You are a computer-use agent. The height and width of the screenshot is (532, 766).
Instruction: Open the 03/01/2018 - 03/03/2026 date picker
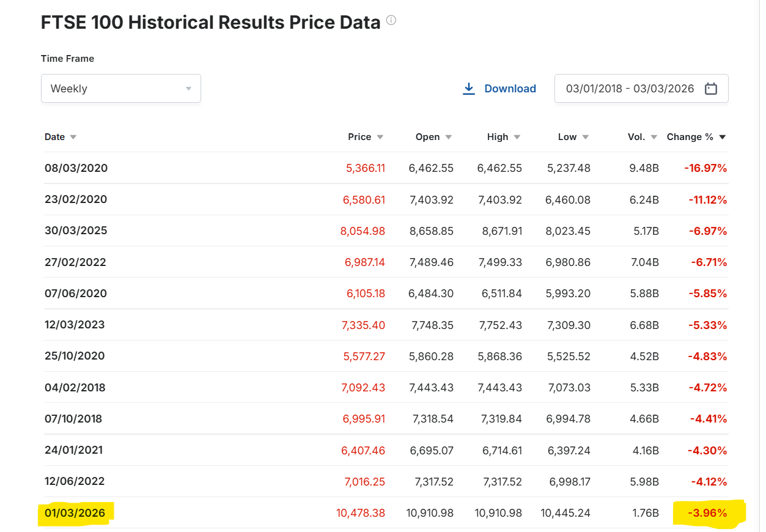(630, 89)
